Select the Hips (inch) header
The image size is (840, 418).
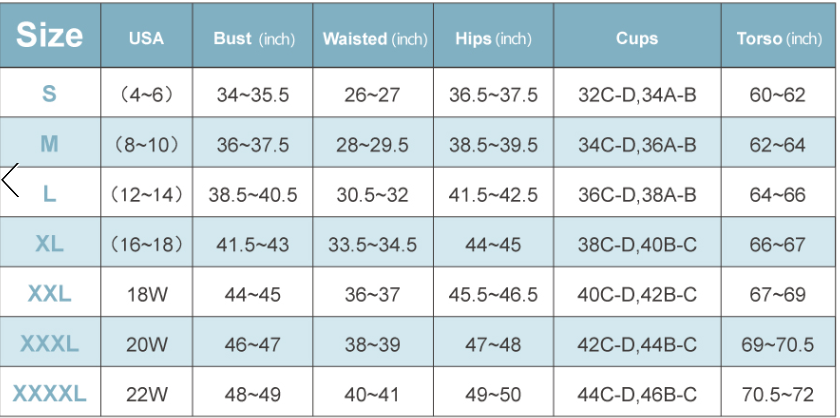[x=493, y=39]
